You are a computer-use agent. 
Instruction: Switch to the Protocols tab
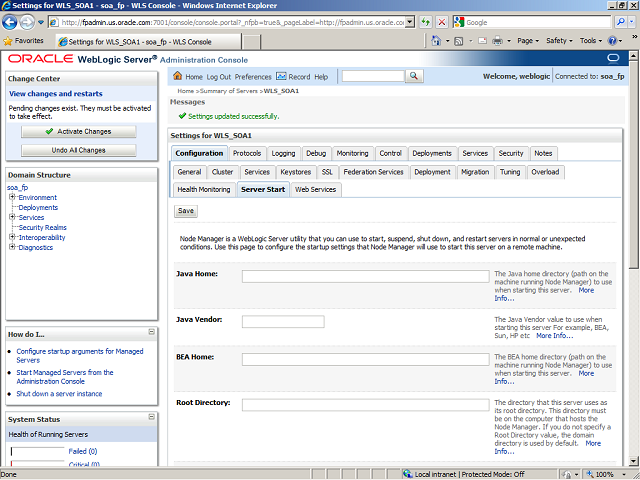coord(247,153)
